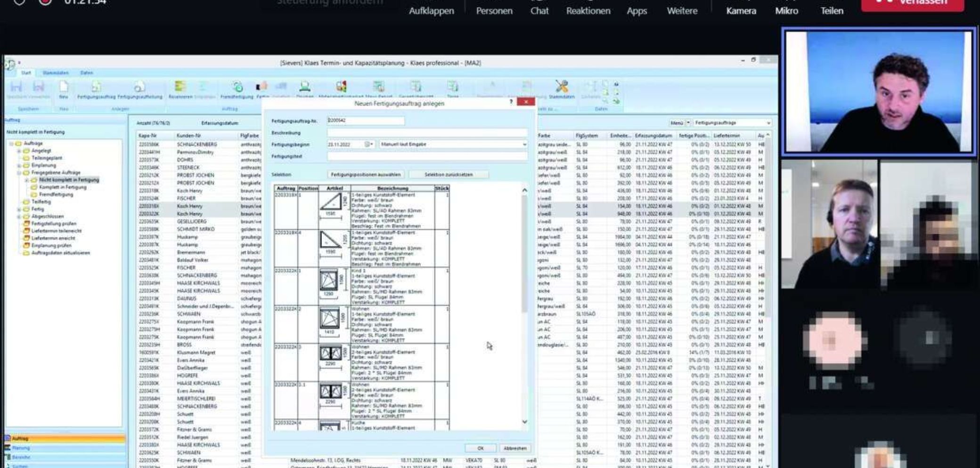Viewport: 980px width, 468px height.
Task: Click the Fremdfertigung ribbon icon
Action: click(237, 88)
